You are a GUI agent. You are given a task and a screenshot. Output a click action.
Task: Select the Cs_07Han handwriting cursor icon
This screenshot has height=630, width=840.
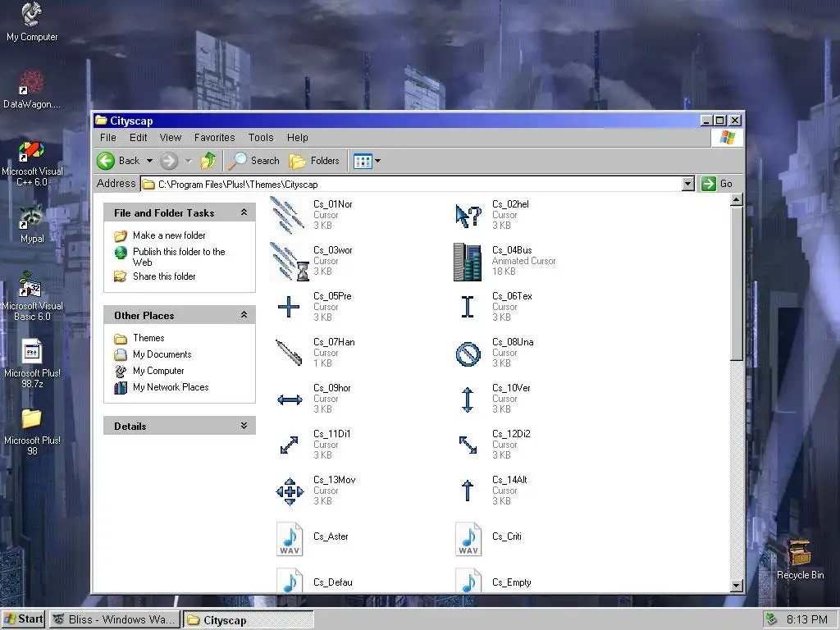pyautogui.click(x=289, y=353)
